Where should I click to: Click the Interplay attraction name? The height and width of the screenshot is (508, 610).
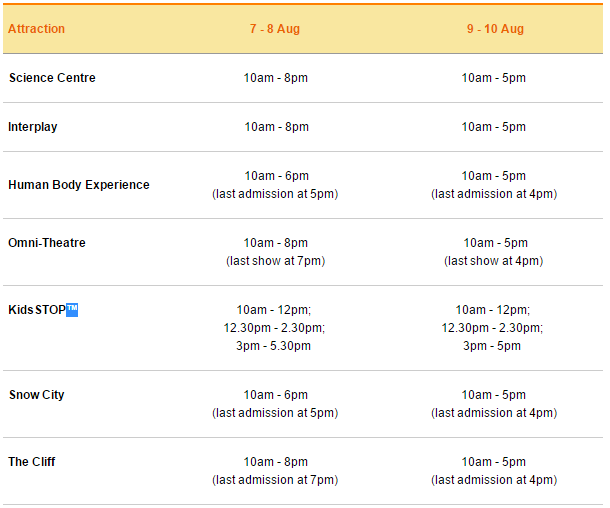pyautogui.click(x=33, y=127)
